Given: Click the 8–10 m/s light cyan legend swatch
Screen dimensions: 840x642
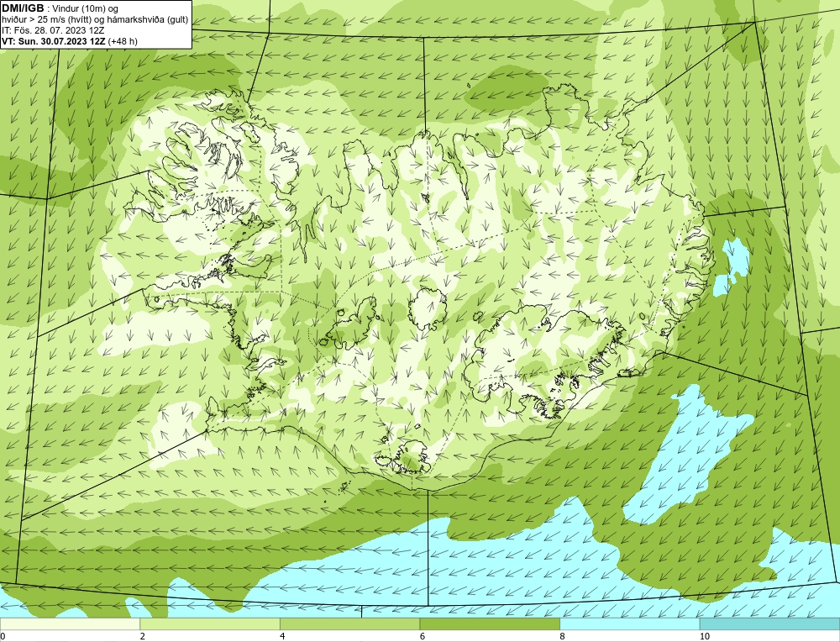Looking at the screenshot, I should point(630,624).
